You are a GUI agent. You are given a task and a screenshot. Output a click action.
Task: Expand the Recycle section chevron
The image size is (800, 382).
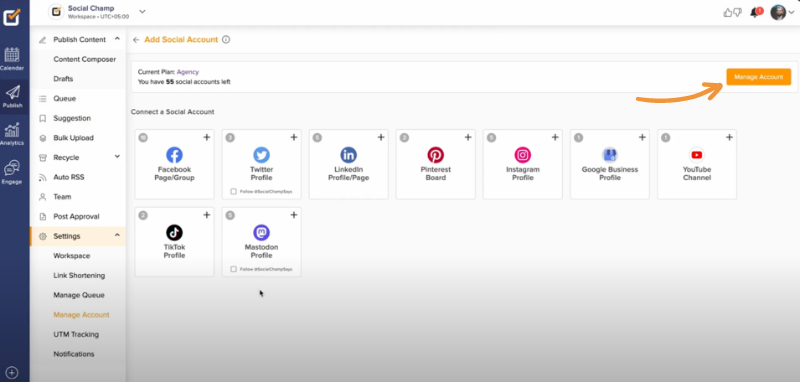117,157
